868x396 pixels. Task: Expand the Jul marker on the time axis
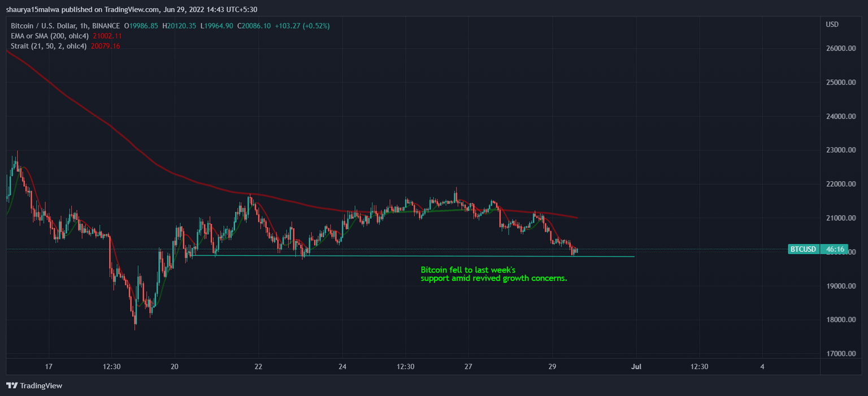click(637, 367)
